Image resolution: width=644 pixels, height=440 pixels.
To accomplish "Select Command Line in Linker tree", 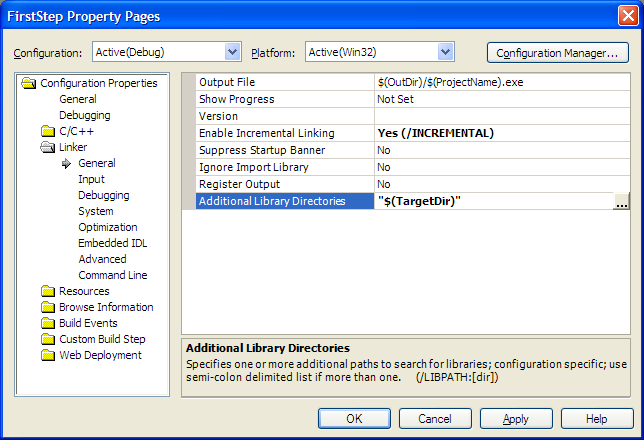I will pyautogui.click(x=112, y=275).
